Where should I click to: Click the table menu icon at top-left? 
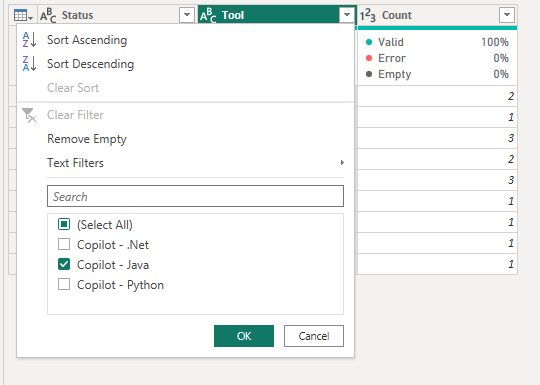(23, 15)
